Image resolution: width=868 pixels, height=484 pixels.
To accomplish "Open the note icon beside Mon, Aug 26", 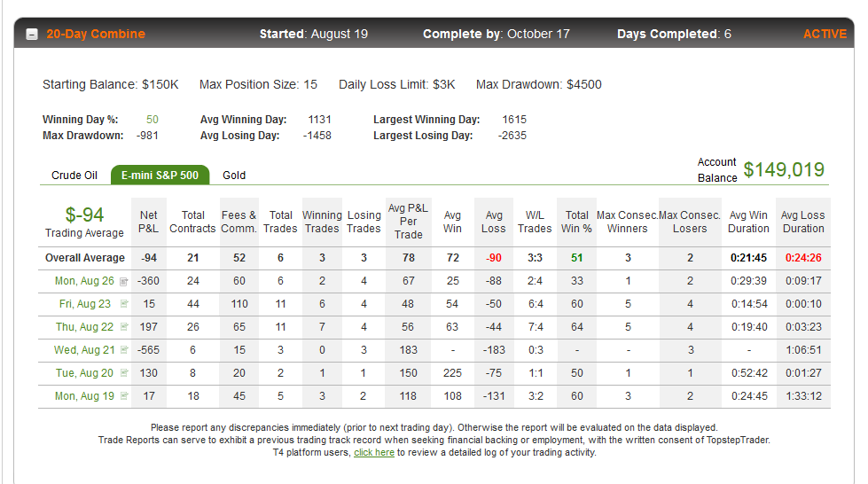I will tap(124, 282).
